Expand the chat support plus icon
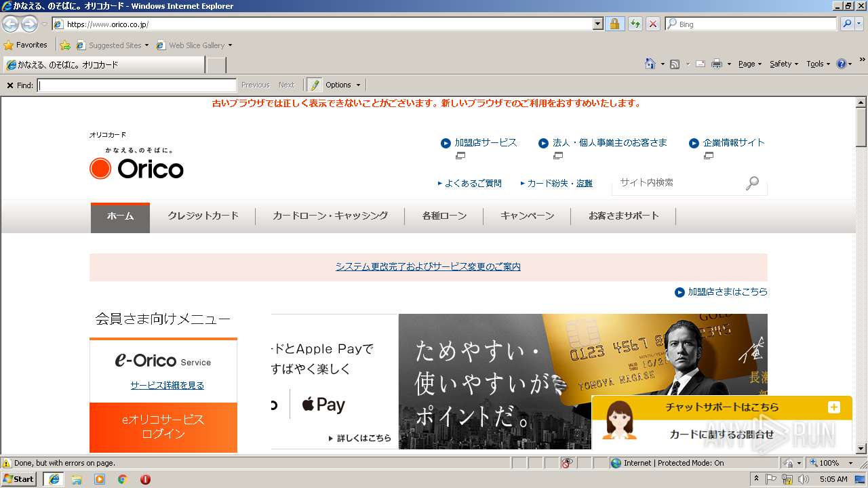868x488 pixels. point(833,407)
